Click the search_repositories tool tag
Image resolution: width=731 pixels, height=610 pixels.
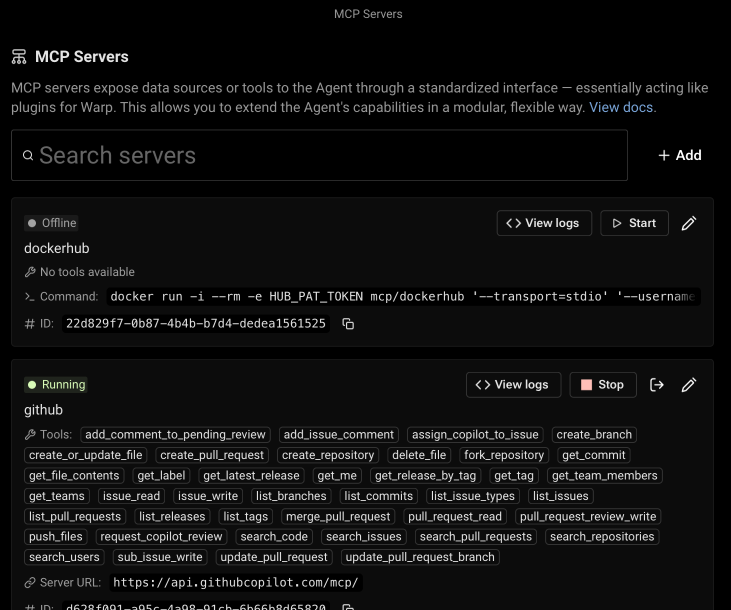point(602,537)
